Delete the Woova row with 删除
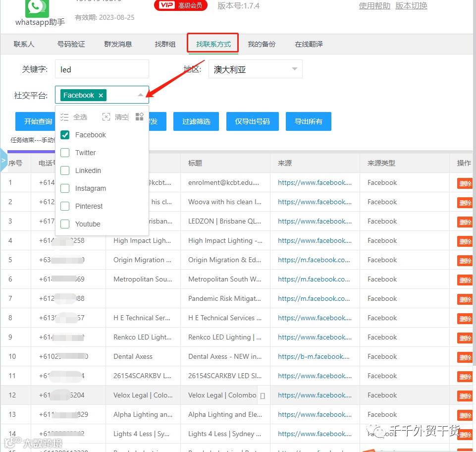This screenshot has width=476, height=452. (x=465, y=203)
